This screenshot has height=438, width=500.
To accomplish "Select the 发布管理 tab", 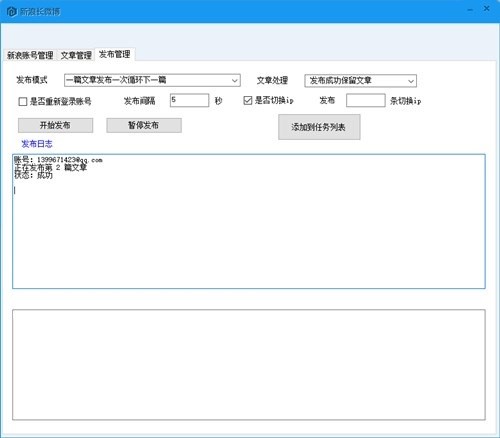I will tap(114, 54).
